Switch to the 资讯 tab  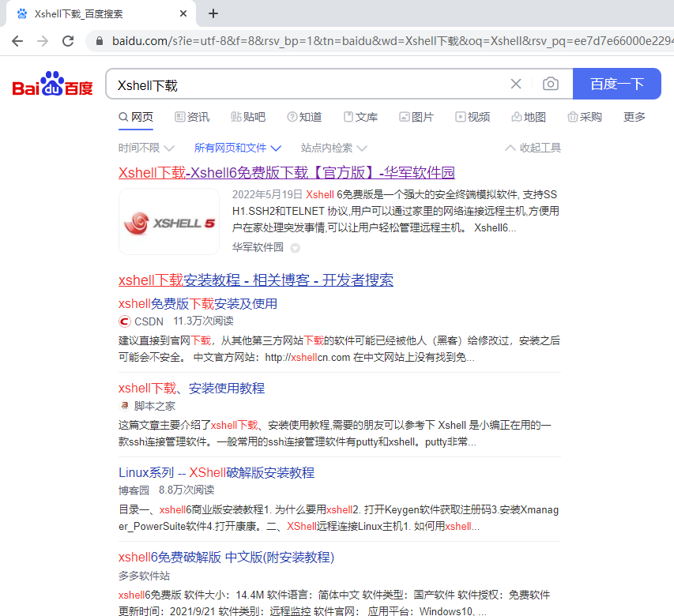point(192,117)
